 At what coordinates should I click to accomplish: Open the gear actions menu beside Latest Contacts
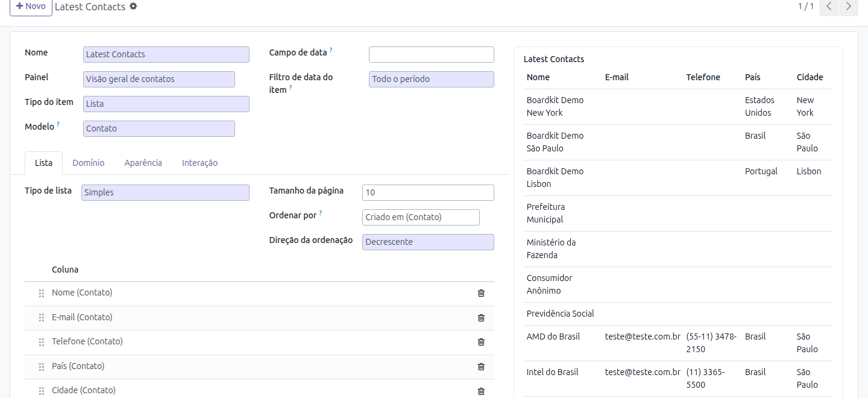pyautogui.click(x=133, y=7)
